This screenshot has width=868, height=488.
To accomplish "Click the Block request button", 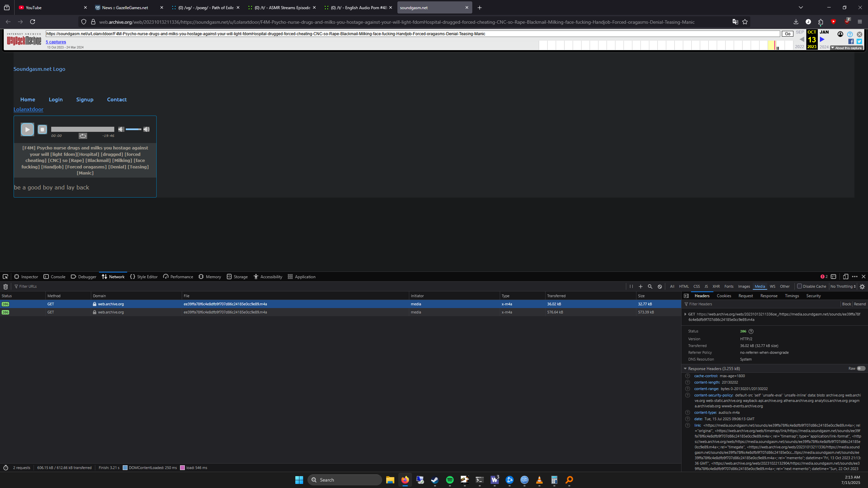I will point(847,304).
